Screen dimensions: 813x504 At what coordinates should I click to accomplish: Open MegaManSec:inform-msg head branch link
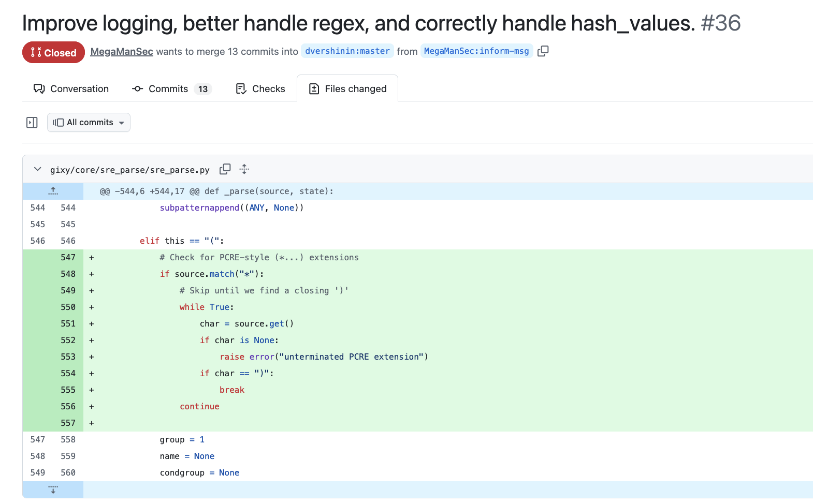pyautogui.click(x=476, y=51)
